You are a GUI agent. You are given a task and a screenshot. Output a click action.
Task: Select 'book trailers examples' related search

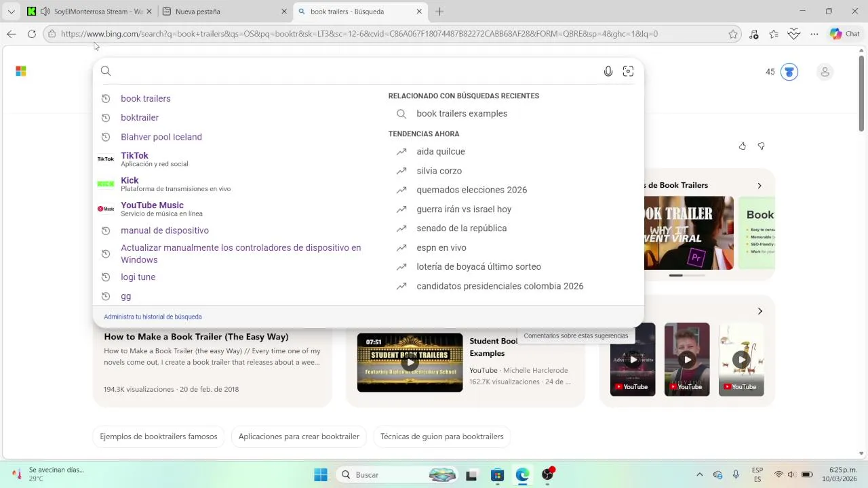coord(462,114)
